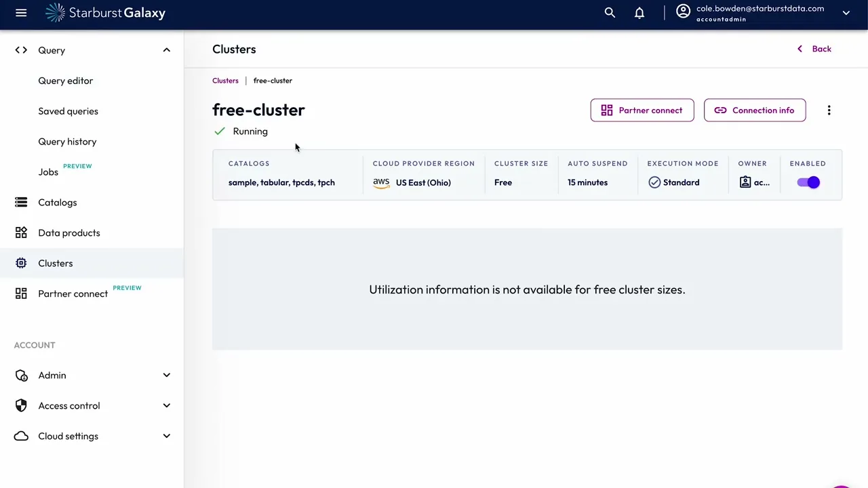Expand the Admin section
This screenshot has height=488, width=868.
166,375
